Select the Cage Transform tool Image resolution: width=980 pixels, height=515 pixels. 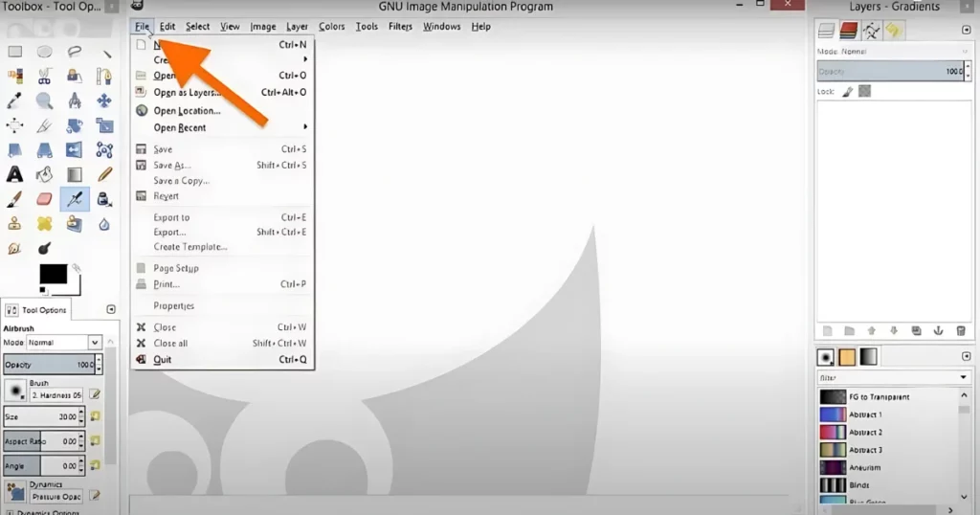tap(104, 150)
